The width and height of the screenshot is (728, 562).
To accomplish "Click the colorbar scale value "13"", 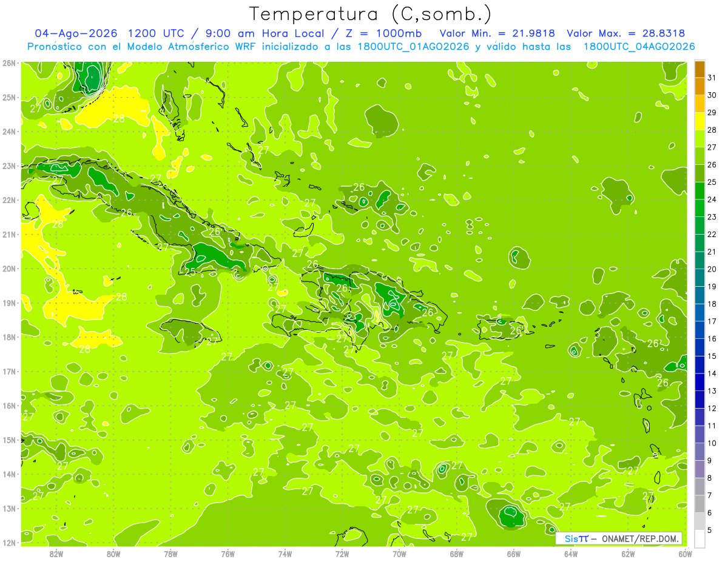I will pos(712,391).
